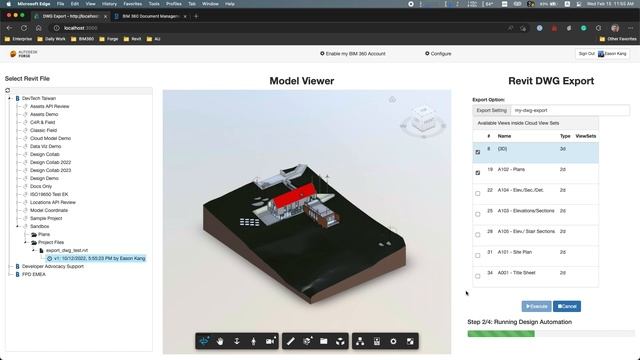Open the Model browser hierarchy icon

click(x=360, y=341)
